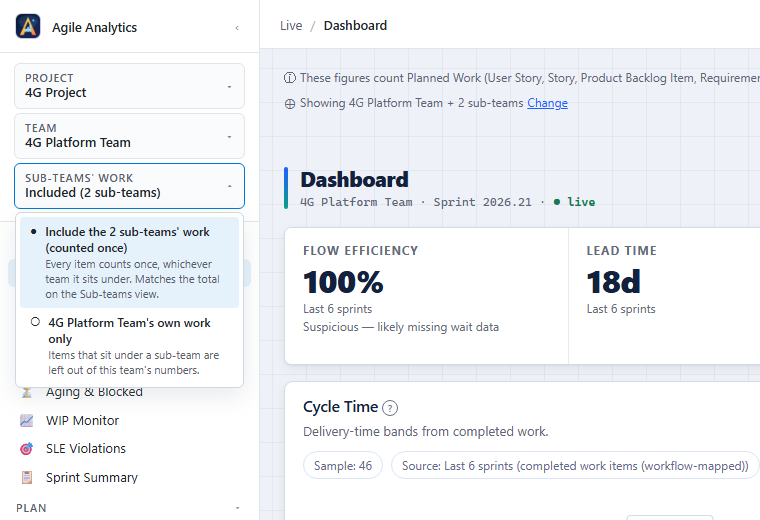Open the TEAM 4G Platform Team dropdown
This screenshot has height=520, width=760.
129,136
